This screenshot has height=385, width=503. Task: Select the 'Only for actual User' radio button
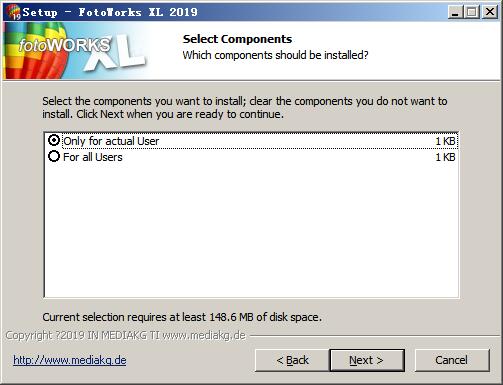click(54, 140)
